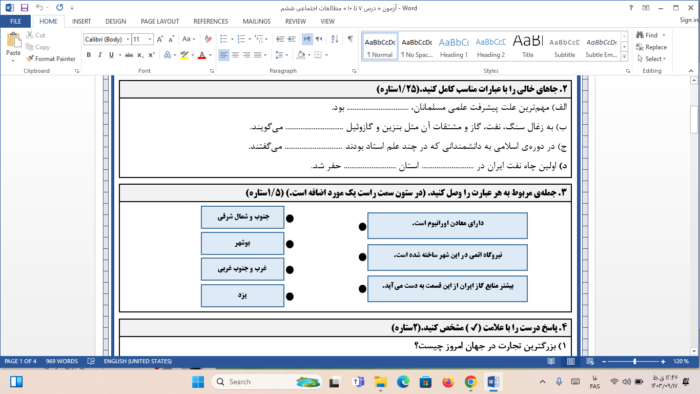This screenshot has height=394, width=700.
Task: Click the Replace button
Action: [x=651, y=47]
